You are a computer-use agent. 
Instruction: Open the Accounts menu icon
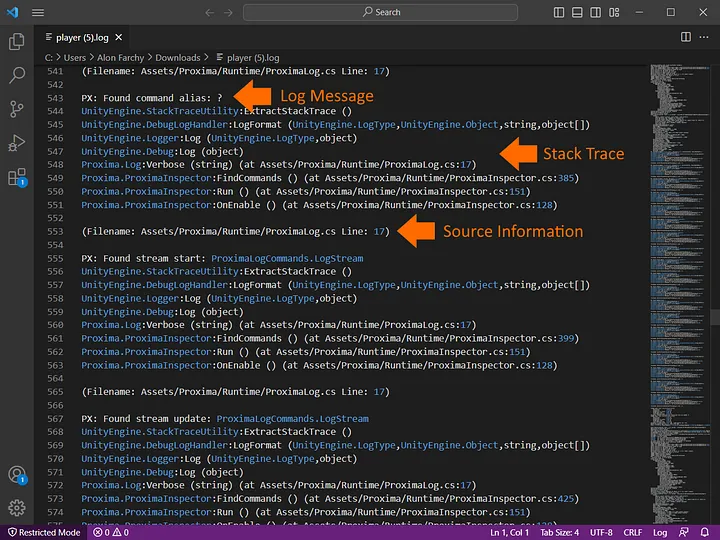pos(17,475)
